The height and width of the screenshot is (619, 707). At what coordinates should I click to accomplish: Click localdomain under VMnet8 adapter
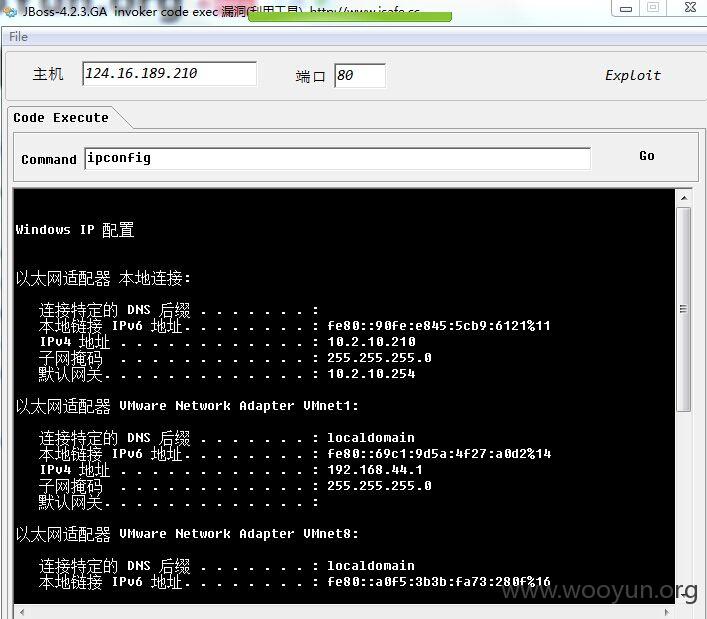pyautogui.click(x=371, y=566)
